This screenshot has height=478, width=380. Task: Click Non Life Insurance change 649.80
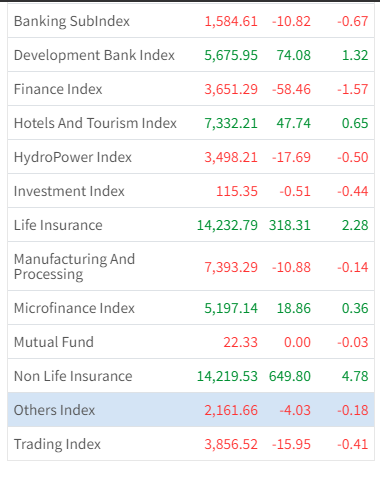[290, 376]
